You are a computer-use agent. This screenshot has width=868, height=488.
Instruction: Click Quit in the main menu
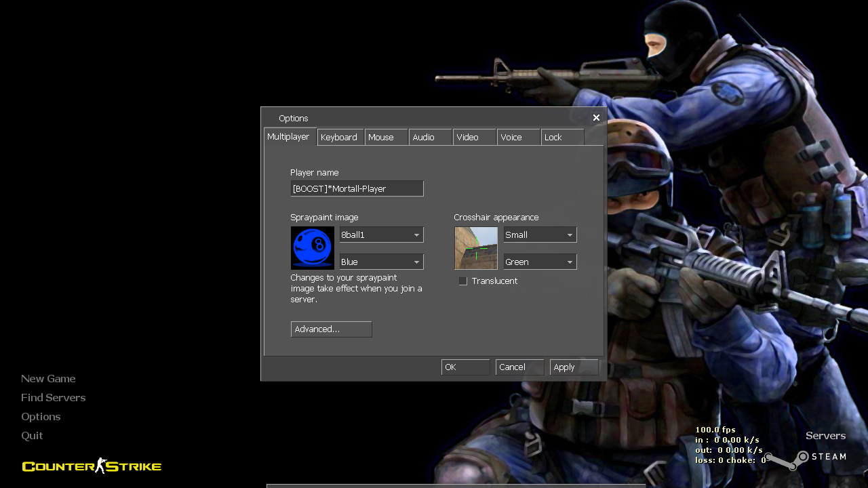(x=32, y=435)
